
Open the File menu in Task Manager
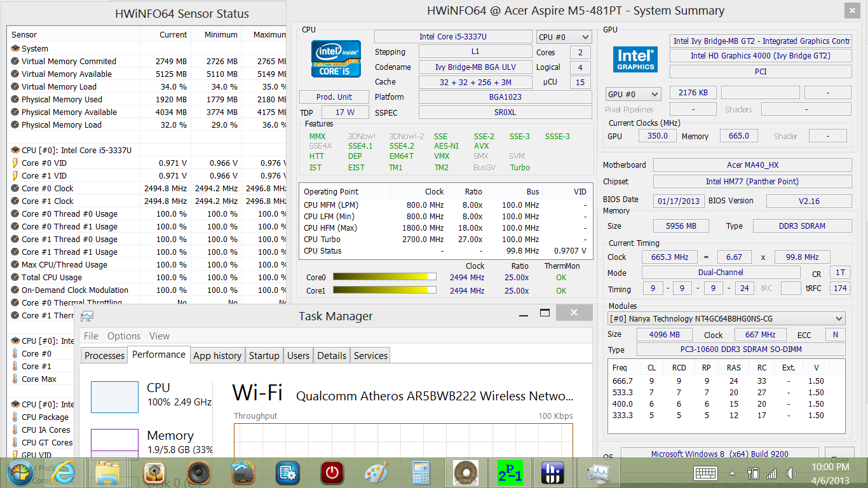click(x=91, y=336)
